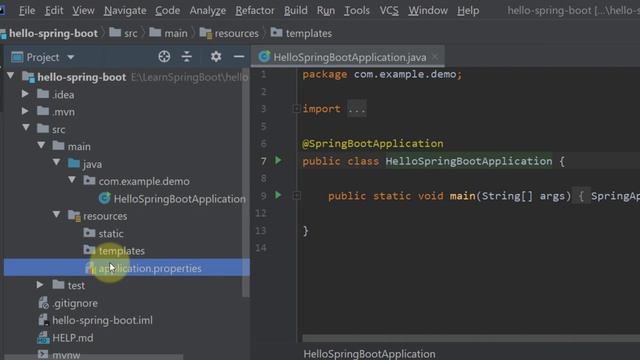Hide the Project tool window with minus icon
The height and width of the screenshot is (360, 640).
pyautogui.click(x=239, y=56)
